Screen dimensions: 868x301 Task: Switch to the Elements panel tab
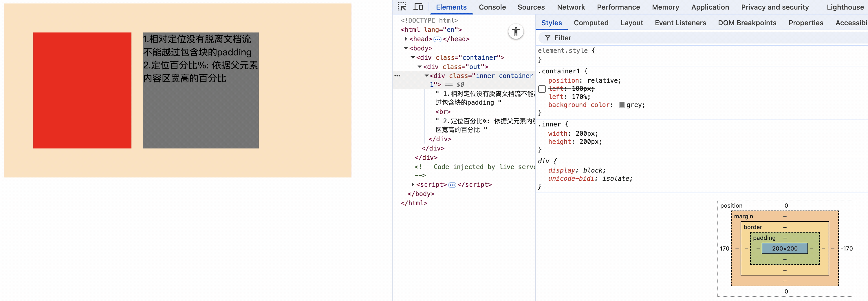pos(451,7)
